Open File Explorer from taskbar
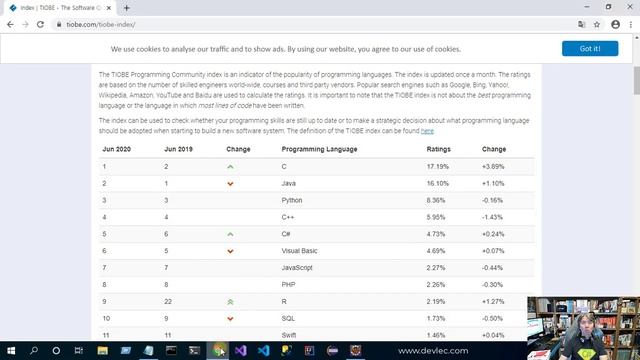This screenshot has height=360, width=640. 102,351
